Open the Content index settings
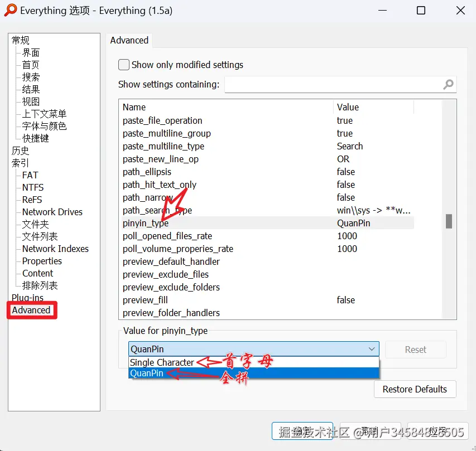The image size is (476, 451). point(37,273)
